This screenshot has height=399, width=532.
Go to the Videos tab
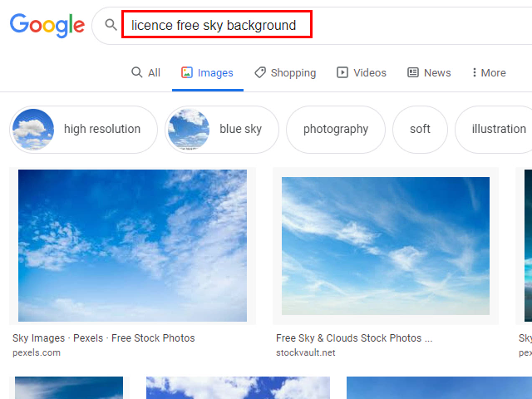[x=362, y=73]
